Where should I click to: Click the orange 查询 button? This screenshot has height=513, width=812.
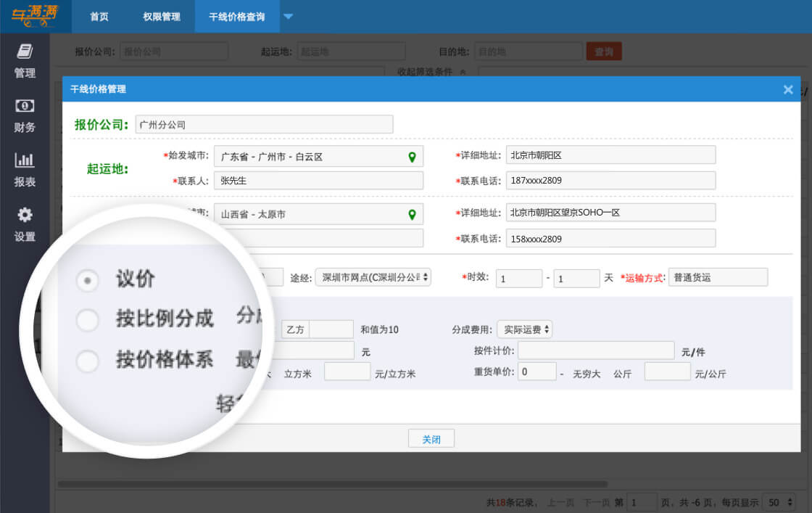(604, 52)
